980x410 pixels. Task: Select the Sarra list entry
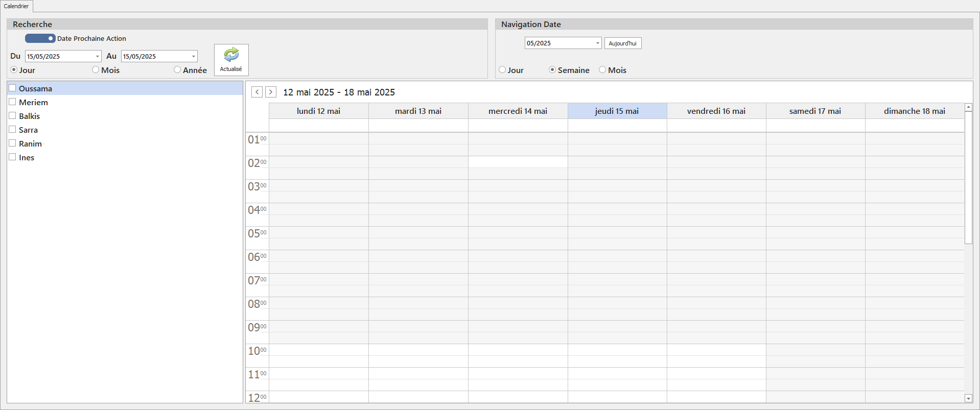29,130
